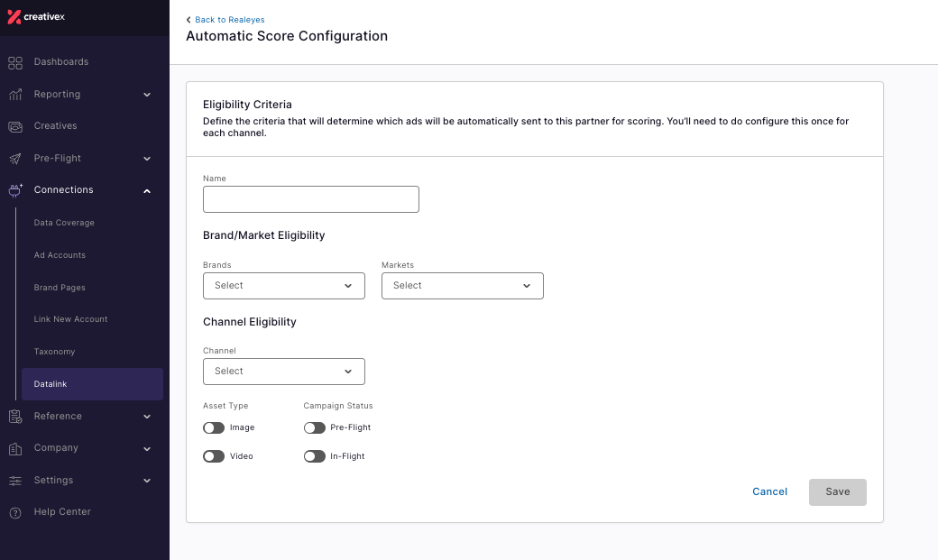The image size is (938, 560).
Task: Open the Channel select dropdown
Action: click(284, 372)
